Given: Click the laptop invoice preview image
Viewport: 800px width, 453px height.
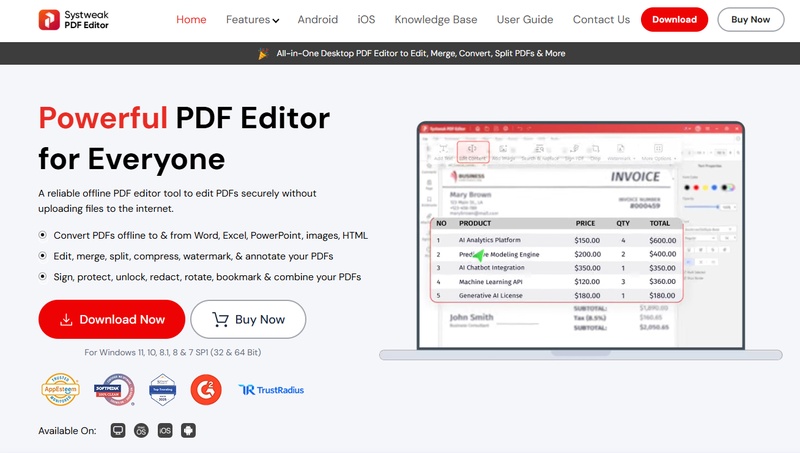Looking at the screenshot, I should coord(581,241).
